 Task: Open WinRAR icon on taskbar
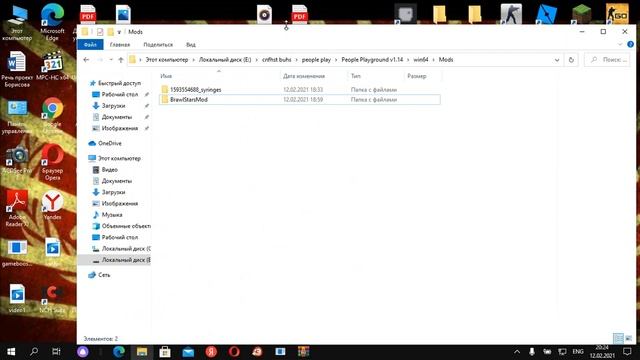[303, 351]
